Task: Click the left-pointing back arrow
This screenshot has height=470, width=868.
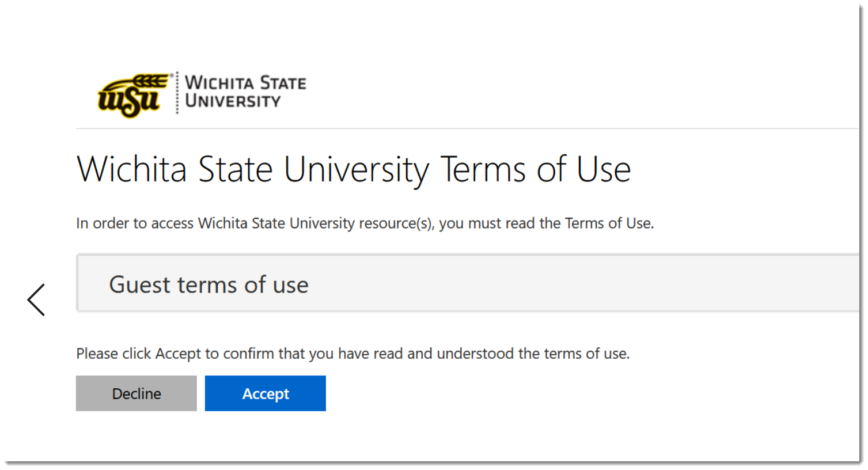Action: tap(36, 300)
